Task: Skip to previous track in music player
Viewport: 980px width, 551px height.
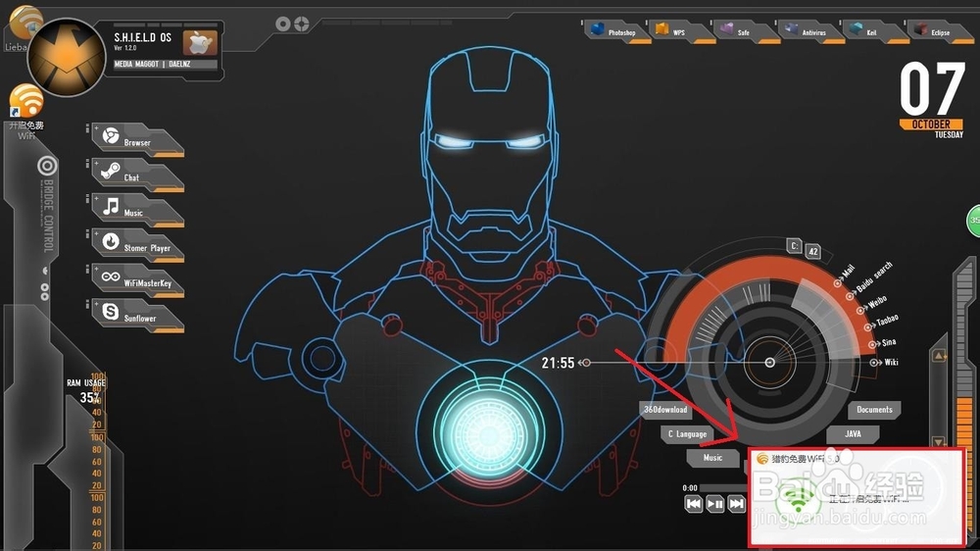Action: [693, 504]
